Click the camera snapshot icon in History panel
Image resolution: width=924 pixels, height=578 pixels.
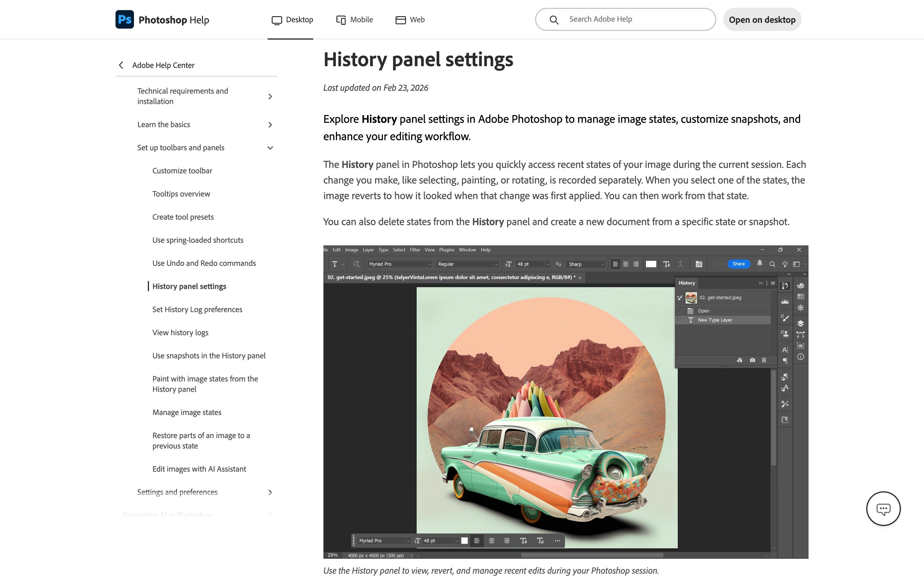pos(752,360)
